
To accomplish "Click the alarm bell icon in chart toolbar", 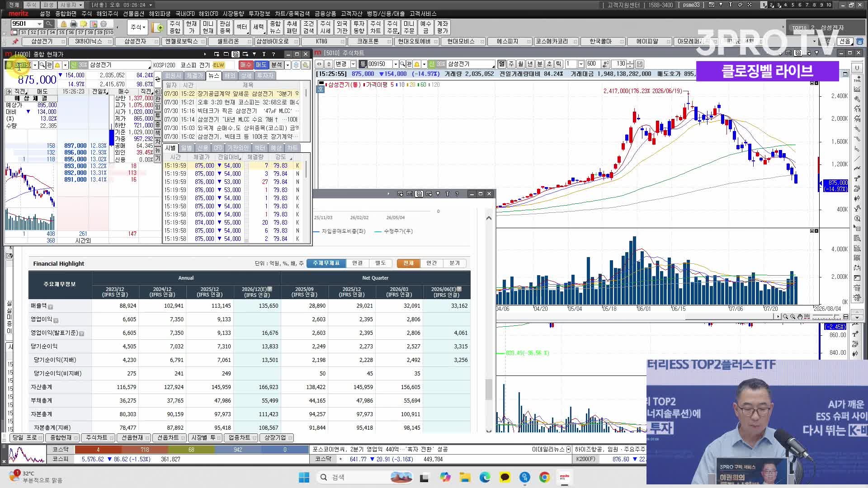I will pos(417,64).
